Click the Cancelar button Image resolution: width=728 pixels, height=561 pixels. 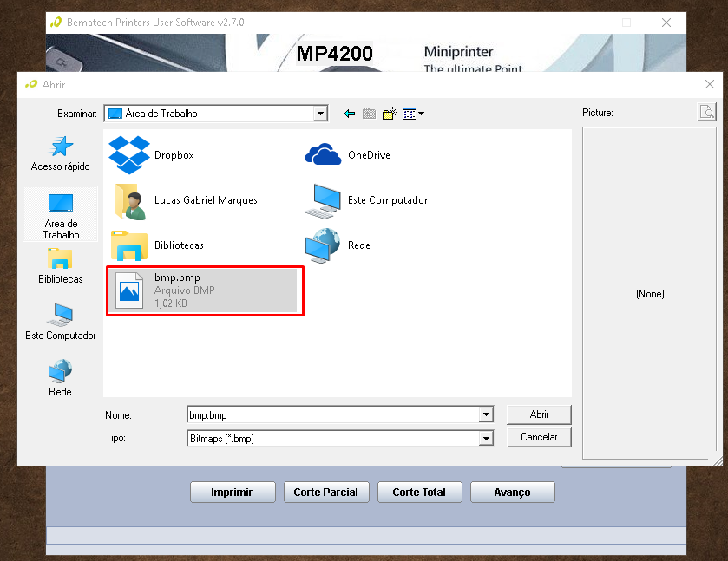pyautogui.click(x=539, y=437)
